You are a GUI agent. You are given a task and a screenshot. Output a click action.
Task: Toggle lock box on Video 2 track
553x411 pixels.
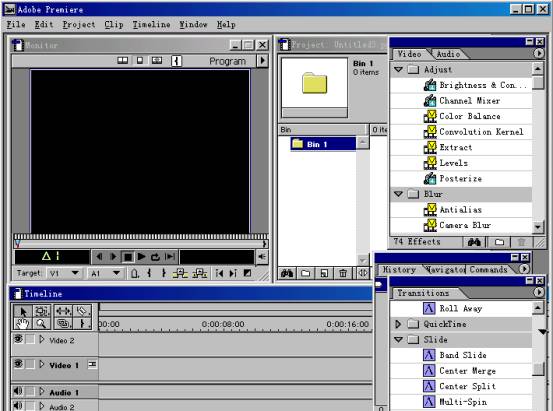[x=30, y=339]
